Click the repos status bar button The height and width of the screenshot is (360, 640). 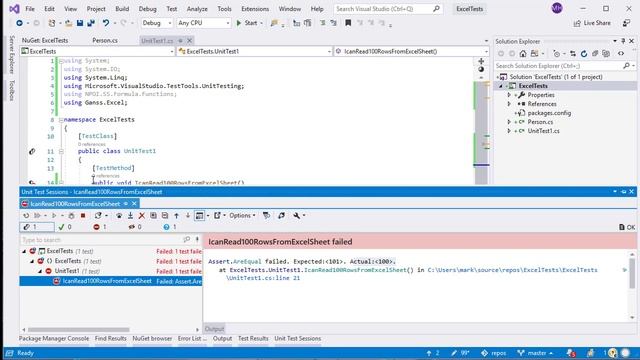coord(493,353)
